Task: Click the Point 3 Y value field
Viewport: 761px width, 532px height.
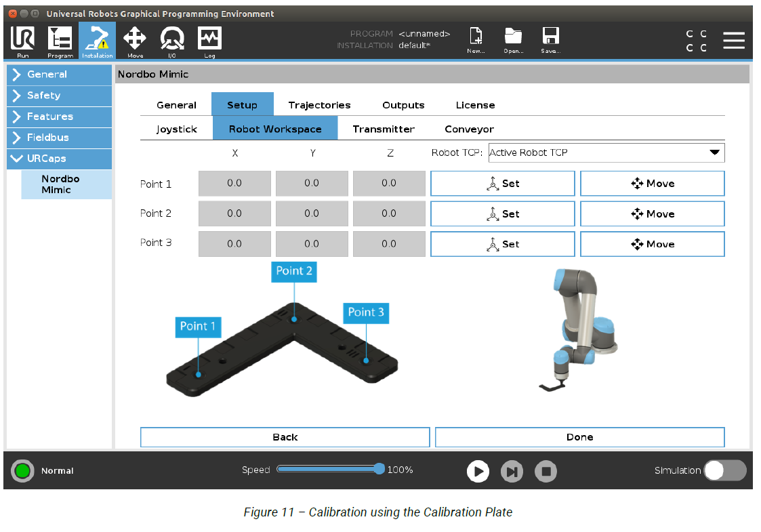Action: [312, 244]
